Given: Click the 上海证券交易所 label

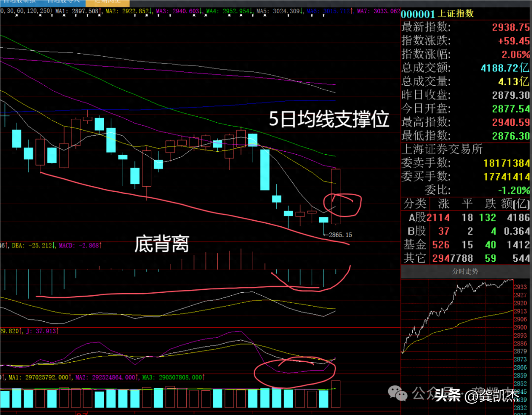Looking at the screenshot, I should click(442, 149).
